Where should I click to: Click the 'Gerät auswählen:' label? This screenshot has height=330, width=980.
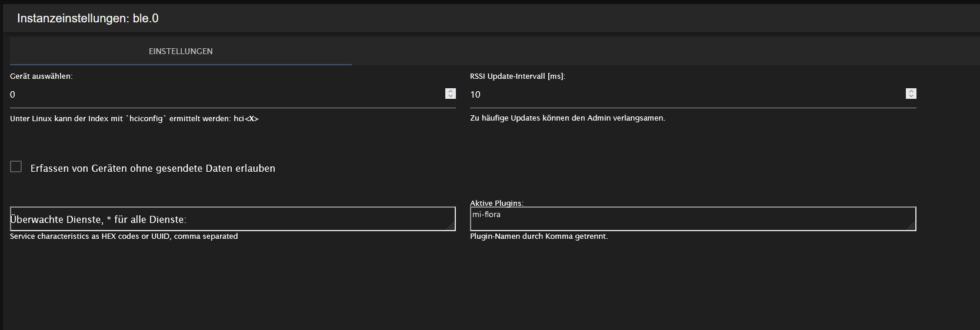(x=41, y=76)
